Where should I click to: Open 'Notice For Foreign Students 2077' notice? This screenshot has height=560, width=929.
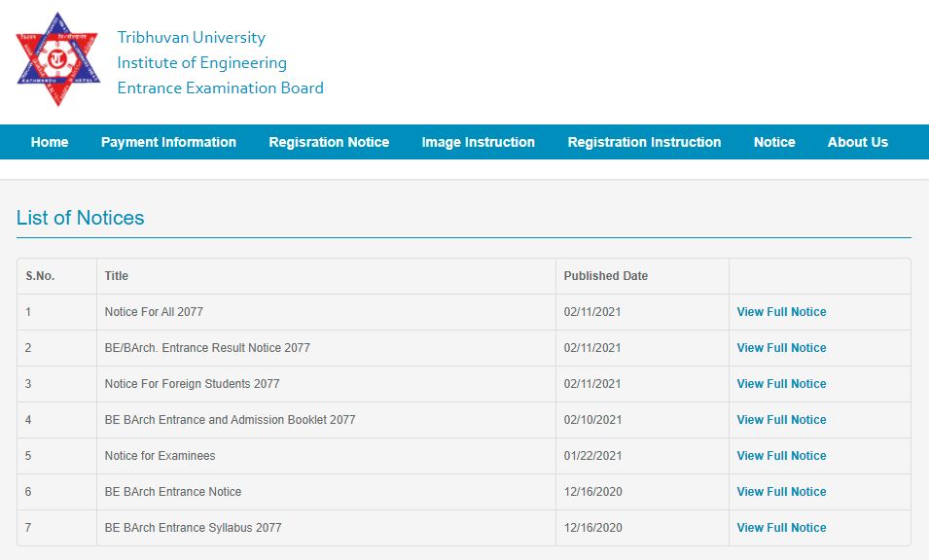[x=192, y=384]
